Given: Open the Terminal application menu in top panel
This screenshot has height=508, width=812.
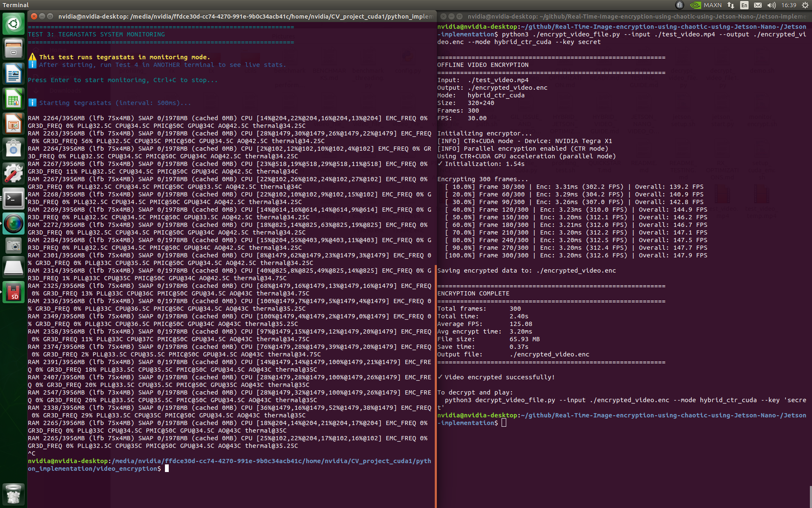Looking at the screenshot, I should pyautogui.click(x=16, y=5).
